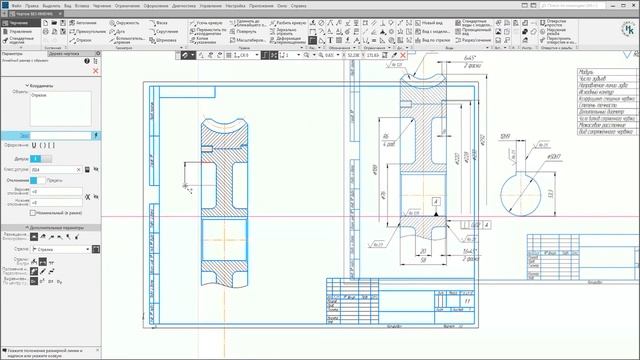Select the Автолиния (auto line) tool
This screenshot has height=360, width=640.
(83, 23)
